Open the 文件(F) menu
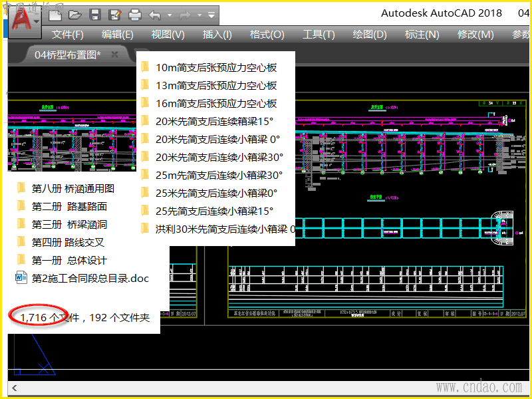The image size is (532, 399). click(x=68, y=35)
